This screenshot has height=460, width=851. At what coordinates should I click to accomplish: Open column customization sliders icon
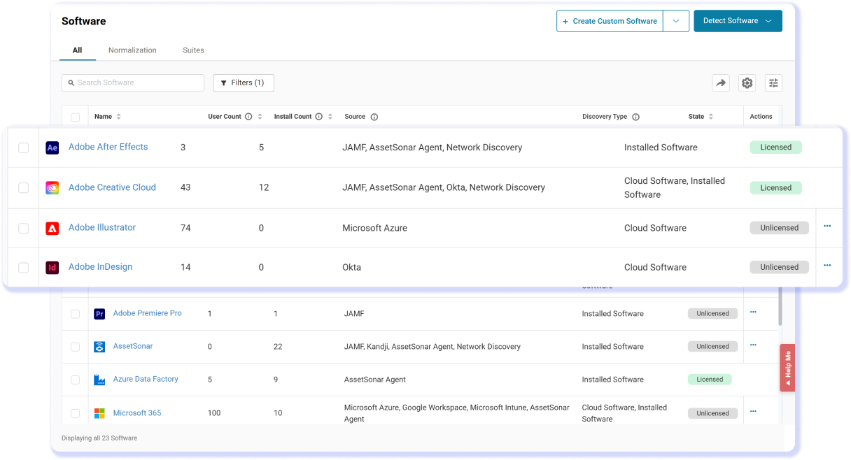[x=773, y=83]
